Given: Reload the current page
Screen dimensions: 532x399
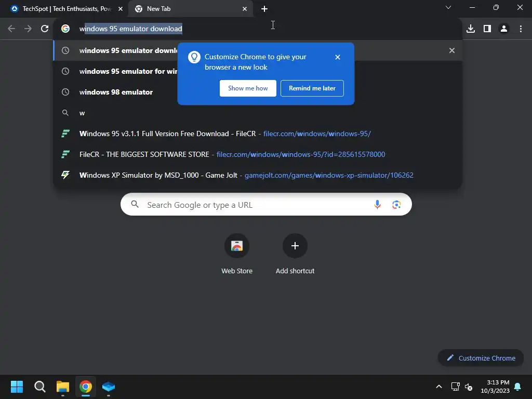Looking at the screenshot, I should pyautogui.click(x=45, y=29).
